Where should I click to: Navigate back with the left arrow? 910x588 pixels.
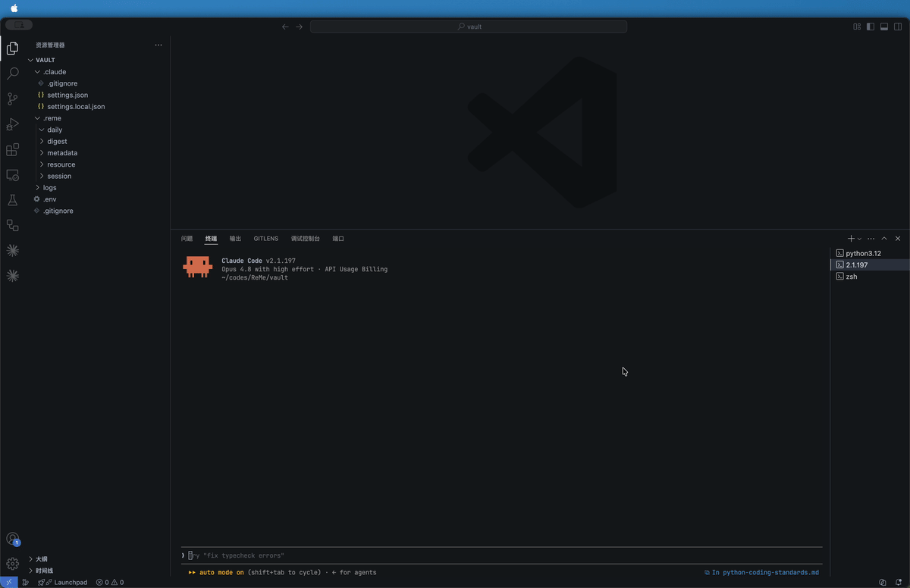tap(285, 27)
